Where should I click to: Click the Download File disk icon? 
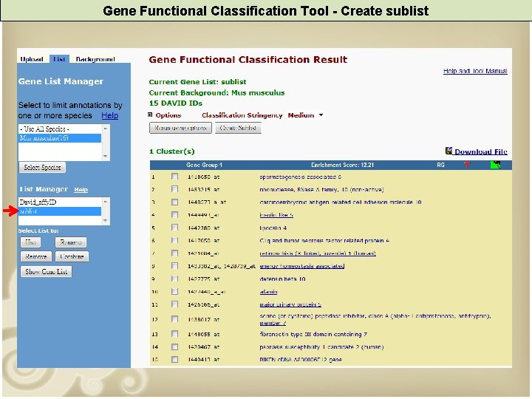click(x=449, y=151)
